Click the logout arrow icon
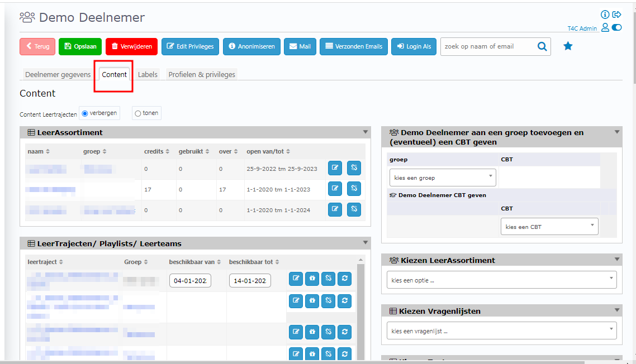Viewport: 636px width, 364px height. coord(617,15)
